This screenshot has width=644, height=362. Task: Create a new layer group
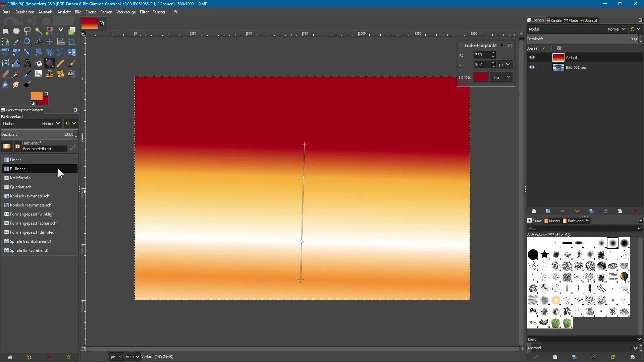click(548, 211)
